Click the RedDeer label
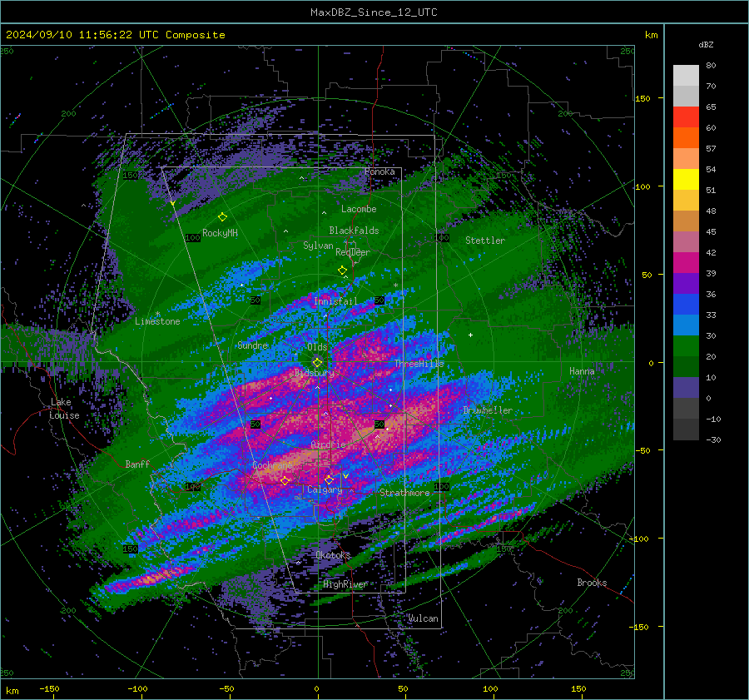This screenshot has width=749, height=700. [x=353, y=252]
